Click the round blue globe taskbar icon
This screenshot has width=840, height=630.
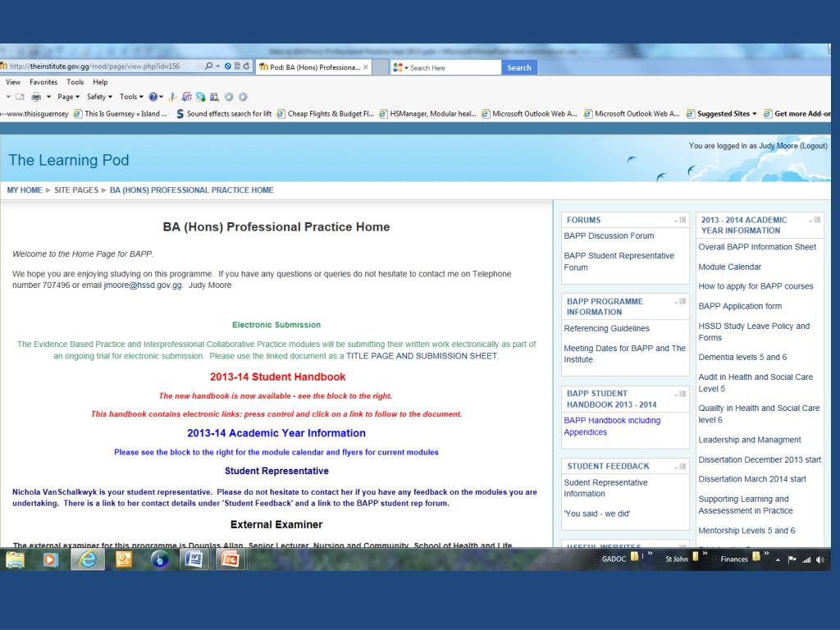(159, 559)
